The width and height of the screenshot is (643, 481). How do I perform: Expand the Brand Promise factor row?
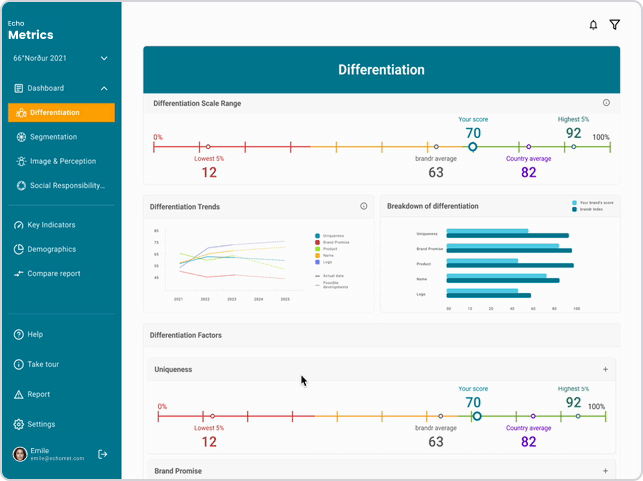(605, 470)
